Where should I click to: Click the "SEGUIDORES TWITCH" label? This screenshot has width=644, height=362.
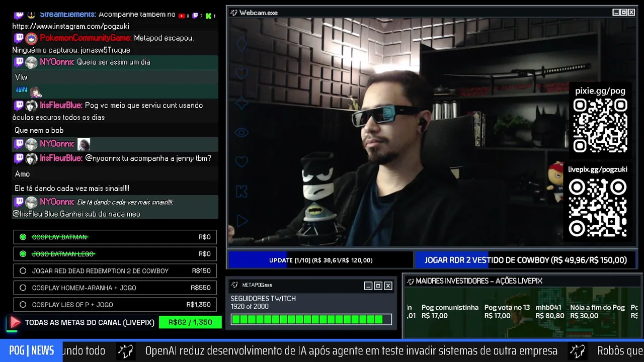tap(263, 299)
